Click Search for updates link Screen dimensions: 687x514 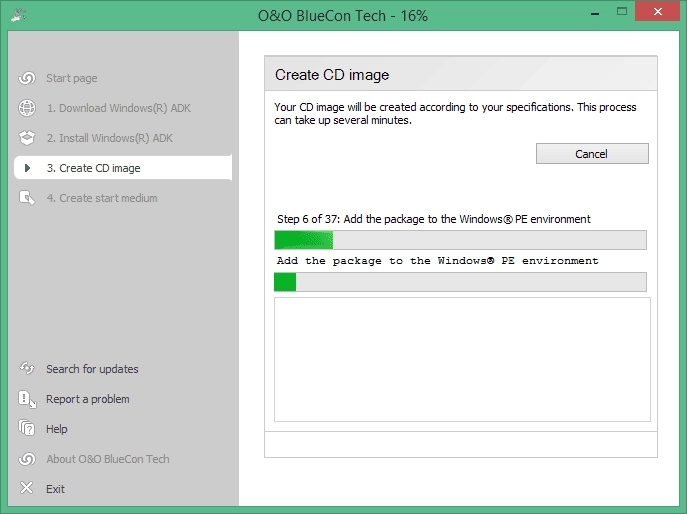click(x=92, y=369)
